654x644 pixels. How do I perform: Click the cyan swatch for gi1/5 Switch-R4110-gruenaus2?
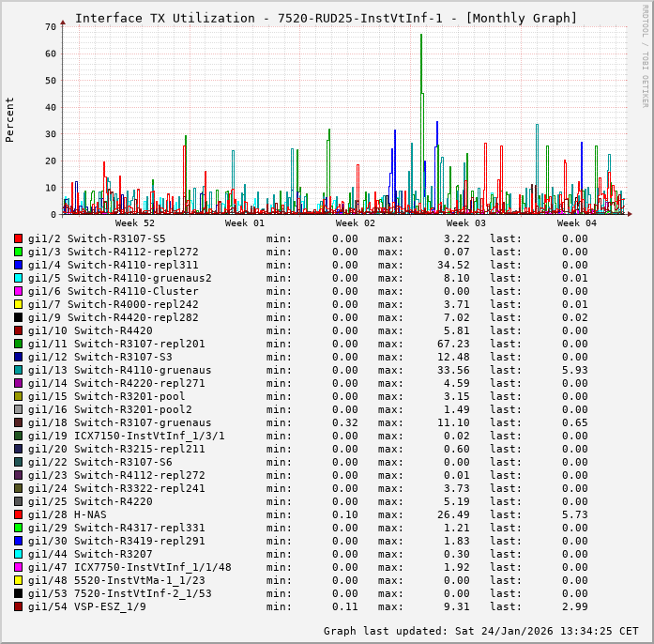(x=18, y=278)
